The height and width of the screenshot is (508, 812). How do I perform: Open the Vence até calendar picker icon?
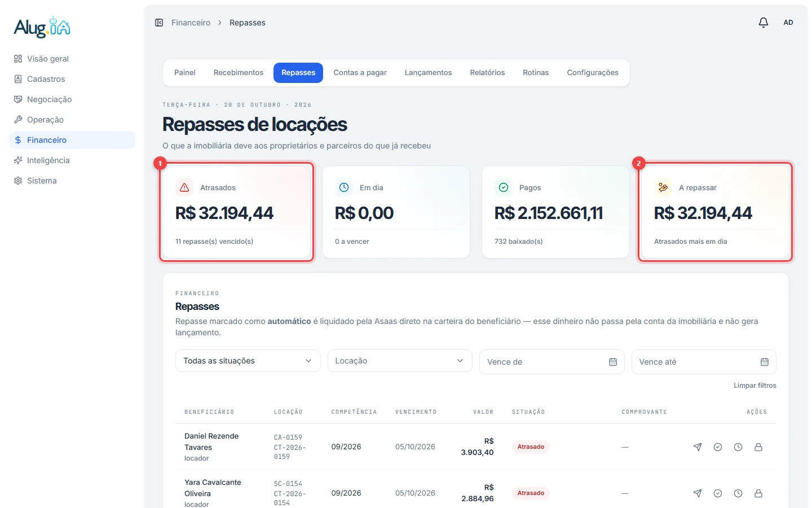pos(765,362)
